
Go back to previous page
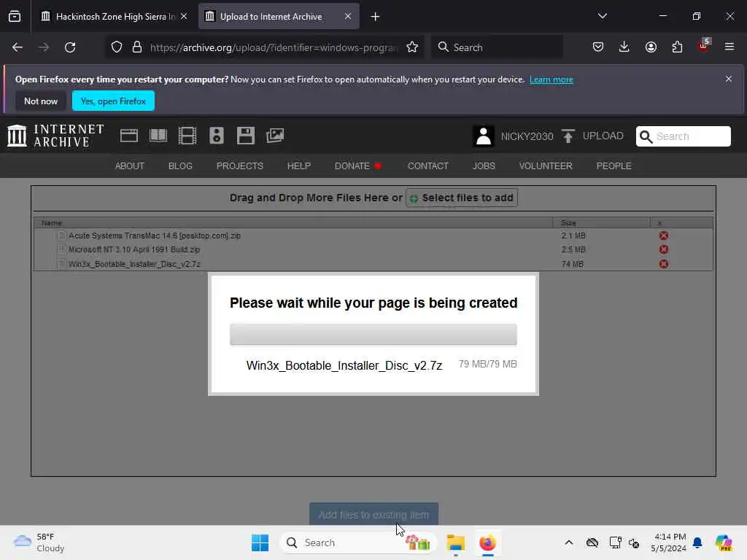[18, 47]
